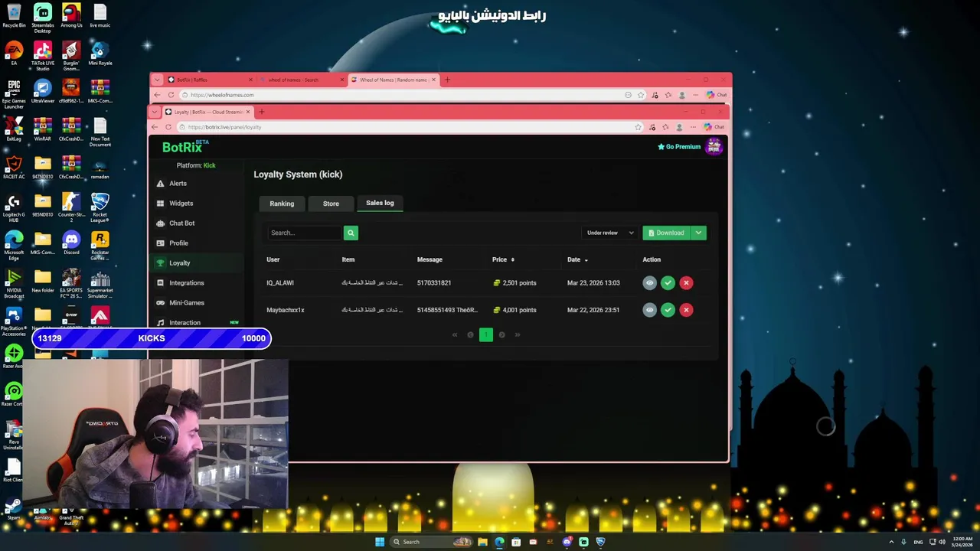View details of IQ_ALAWI sale entry

[649, 283]
